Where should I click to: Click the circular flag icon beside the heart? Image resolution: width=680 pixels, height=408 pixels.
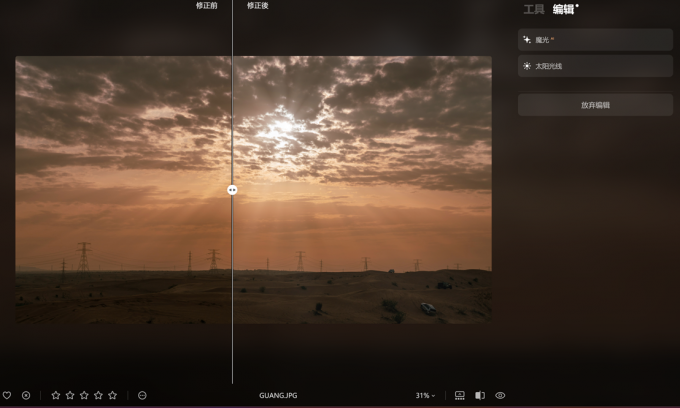pyautogui.click(x=26, y=395)
